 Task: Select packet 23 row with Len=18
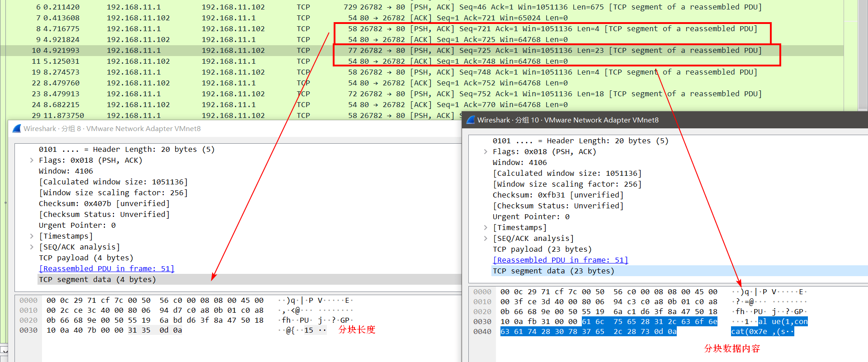[x=422, y=94]
